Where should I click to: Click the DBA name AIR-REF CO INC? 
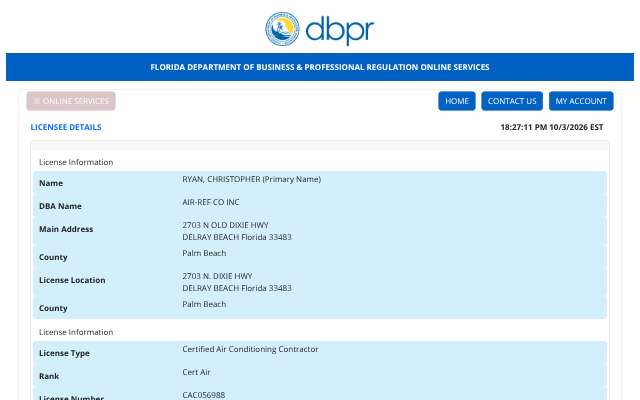pos(211,202)
